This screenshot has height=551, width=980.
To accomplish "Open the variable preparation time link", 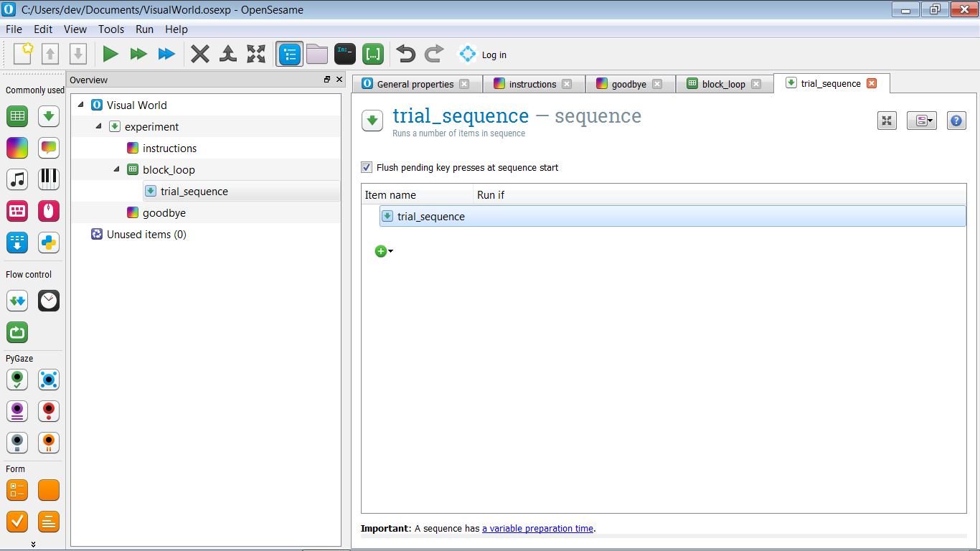I will coord(537,529).
